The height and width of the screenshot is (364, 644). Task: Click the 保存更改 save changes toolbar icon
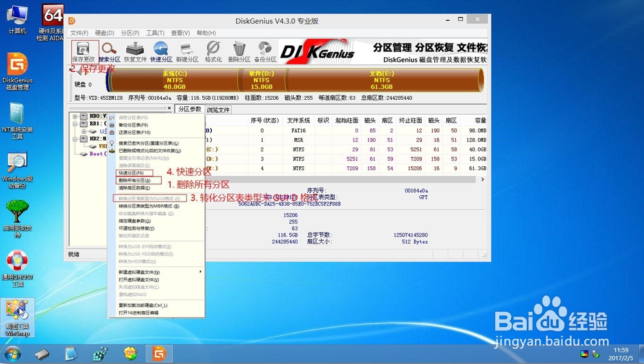point(83,52)
